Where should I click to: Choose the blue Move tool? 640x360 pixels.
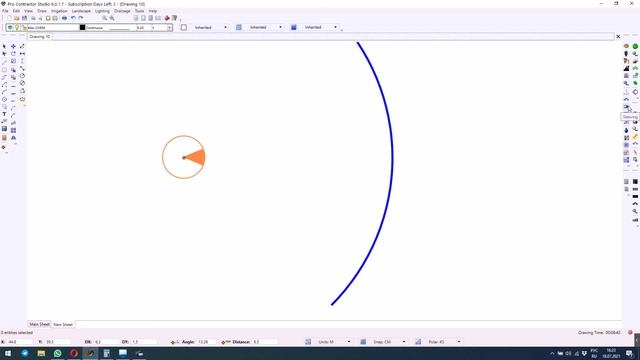[13, 47]
